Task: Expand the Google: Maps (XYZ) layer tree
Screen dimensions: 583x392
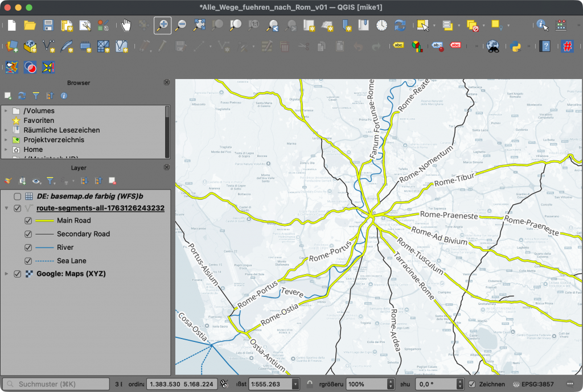Action: (6, 274)
